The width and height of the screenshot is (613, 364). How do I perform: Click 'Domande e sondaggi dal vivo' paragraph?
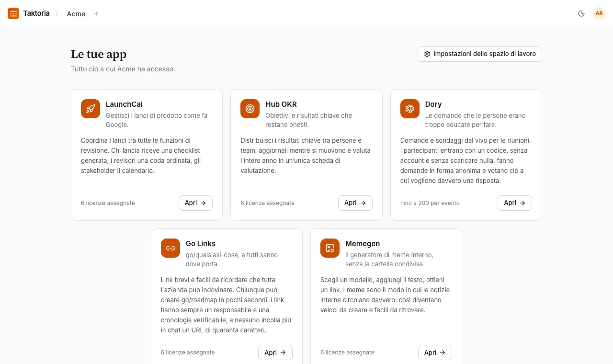coord(465,160)
